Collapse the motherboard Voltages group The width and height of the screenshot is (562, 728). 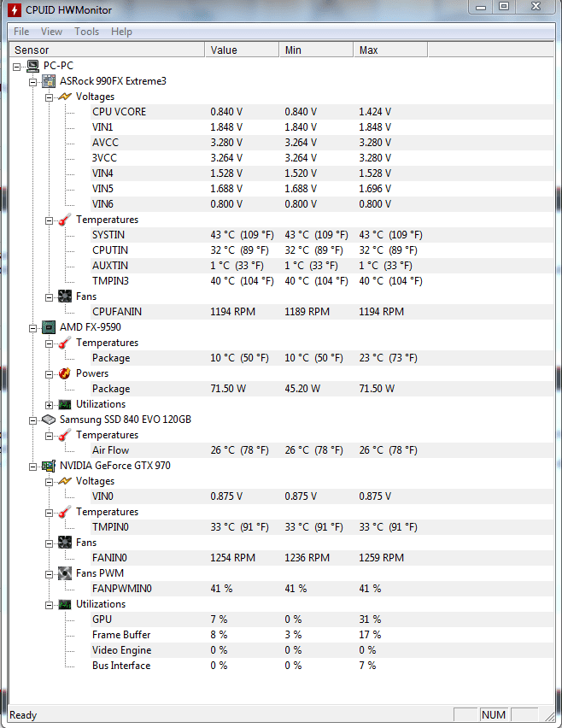50,97
